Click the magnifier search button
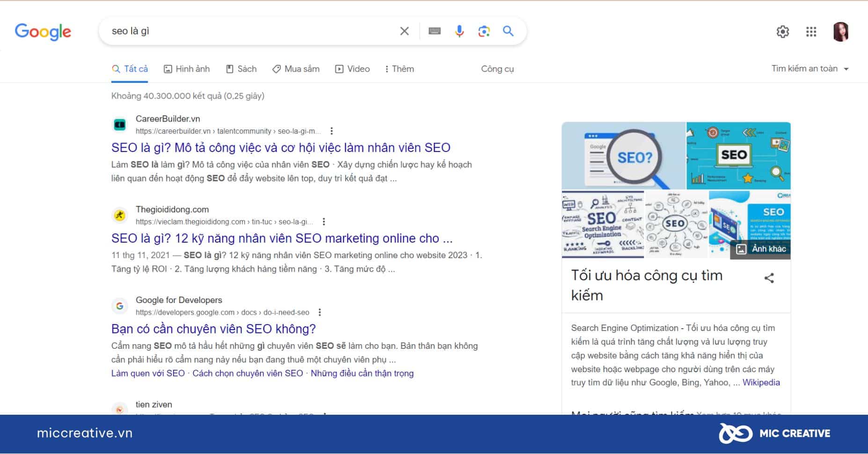 (x=508, y=31)
